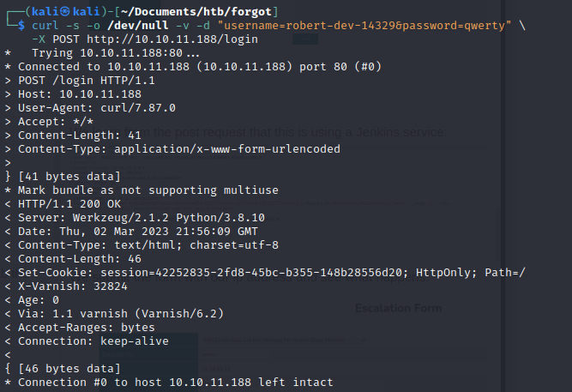The height and width of the screenshot is (392, 572).
Task: Click the ~/Documents/htb/forgot directory path
Action: [196, 12]
